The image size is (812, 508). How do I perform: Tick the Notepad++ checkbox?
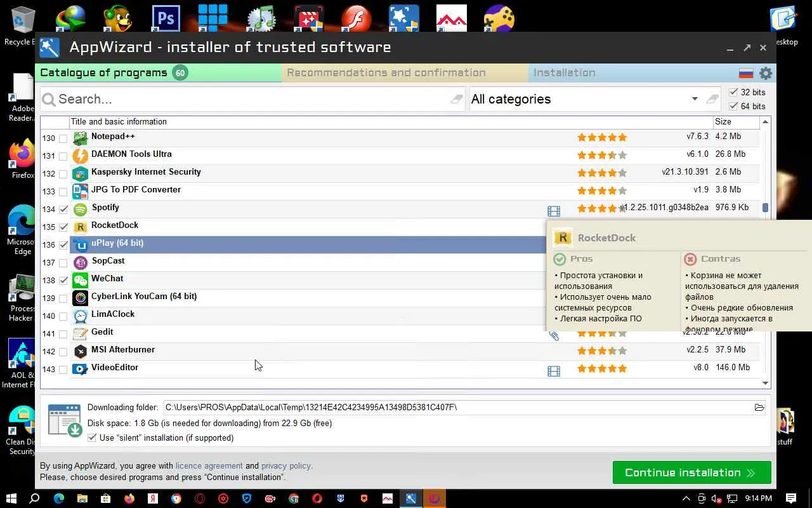coord(63,138)
